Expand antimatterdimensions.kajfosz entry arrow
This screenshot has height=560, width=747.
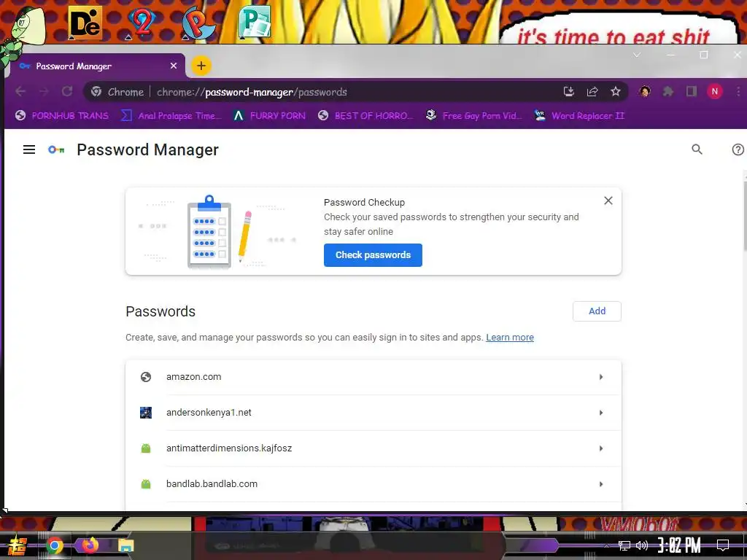[x=601, y=448]
